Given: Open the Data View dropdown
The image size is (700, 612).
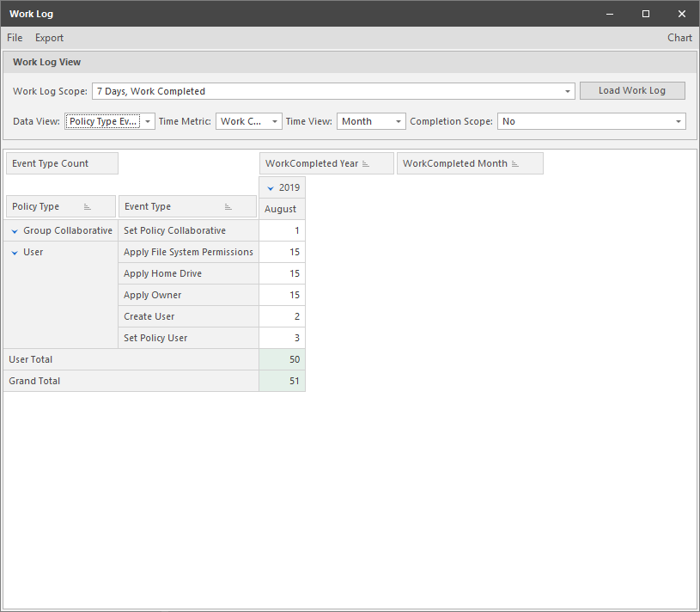Looking at the screenshot, I should pos(147,121).
